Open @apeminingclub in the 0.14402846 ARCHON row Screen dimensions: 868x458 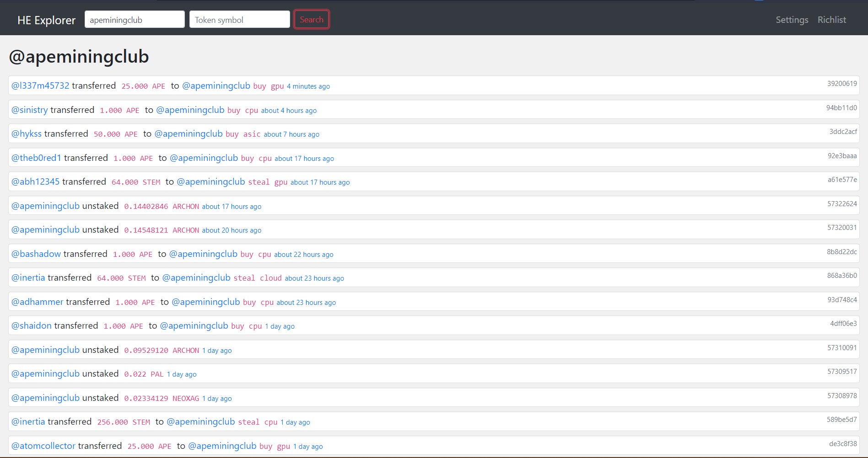point(45,206)
